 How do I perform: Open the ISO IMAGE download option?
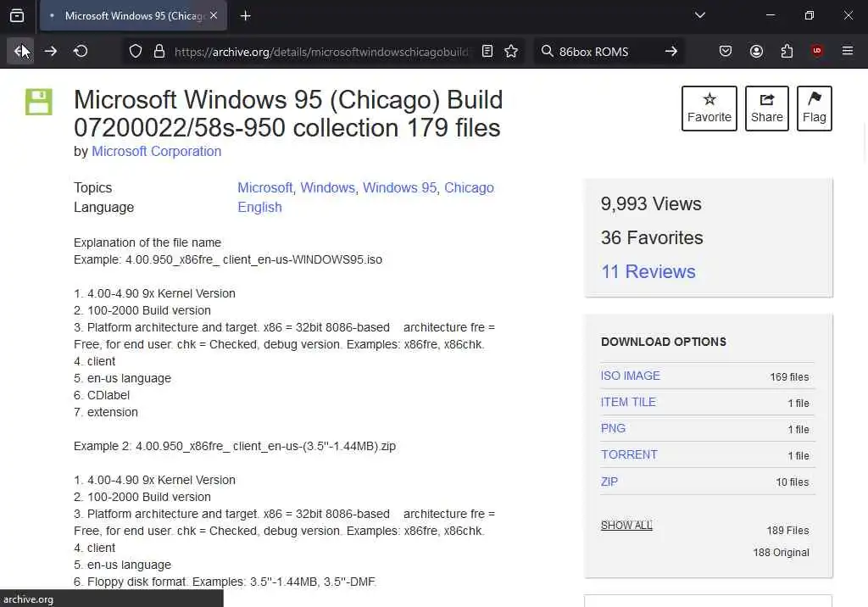pyautogui.click(x=631, y=376)
